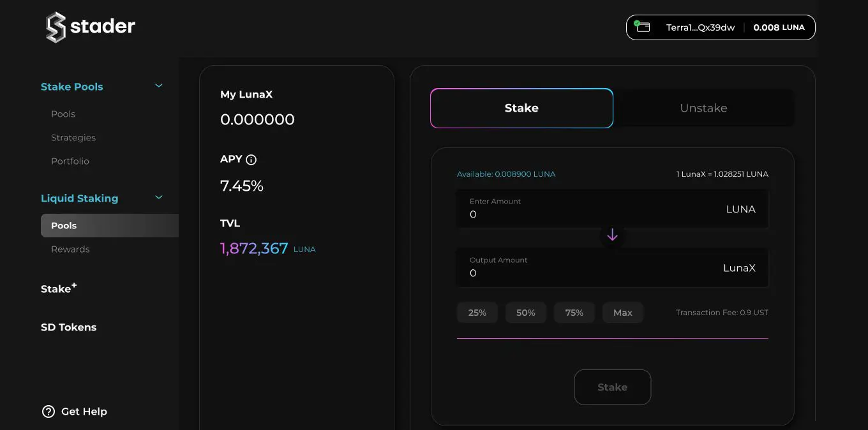The width and height of the screenshot is (868, 430).
Task: Click the Stake submit button
Action: click(x=612, y=387)
